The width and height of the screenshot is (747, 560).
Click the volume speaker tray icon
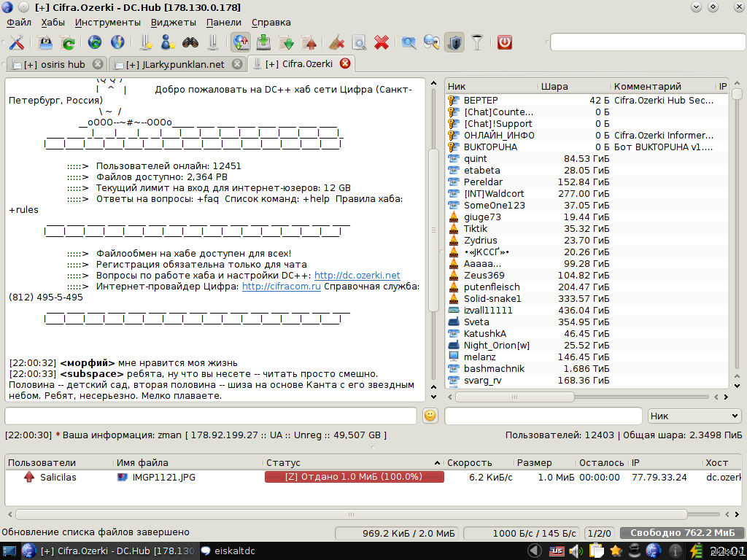(x=576, y=551)
